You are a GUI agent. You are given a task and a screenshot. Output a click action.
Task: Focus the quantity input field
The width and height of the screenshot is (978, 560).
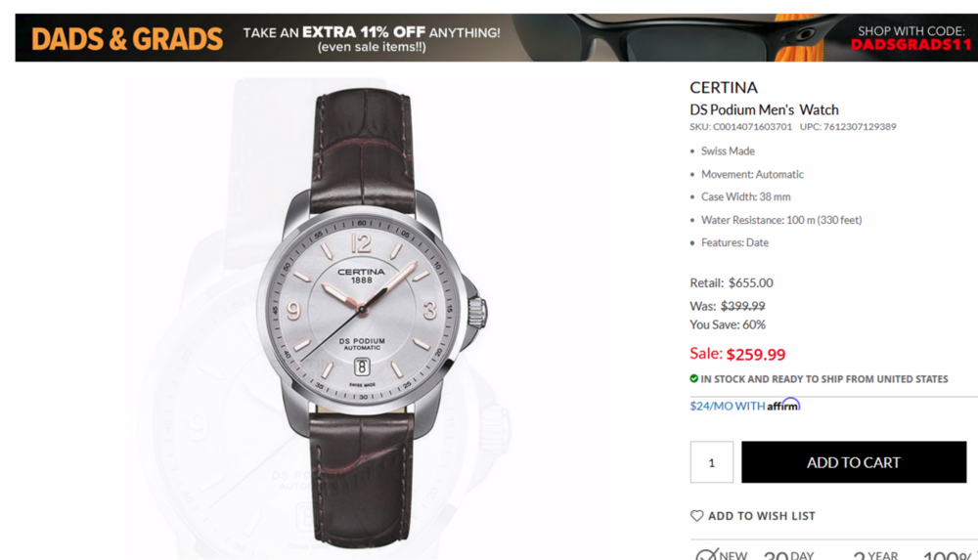click(712, 462)
